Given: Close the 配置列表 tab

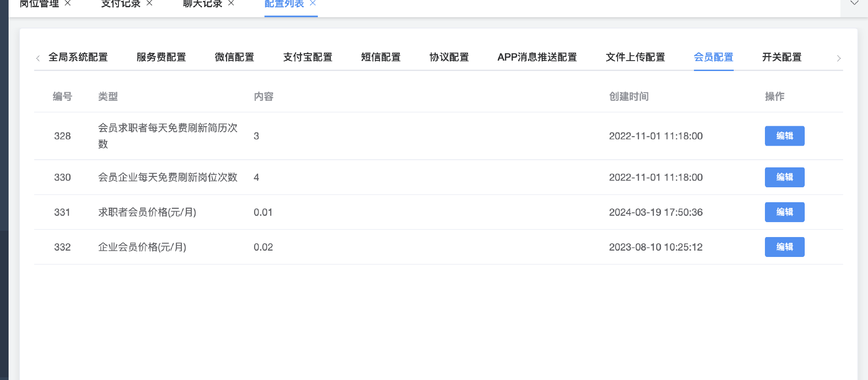Looking at the screenshot, I should point(312,3).
